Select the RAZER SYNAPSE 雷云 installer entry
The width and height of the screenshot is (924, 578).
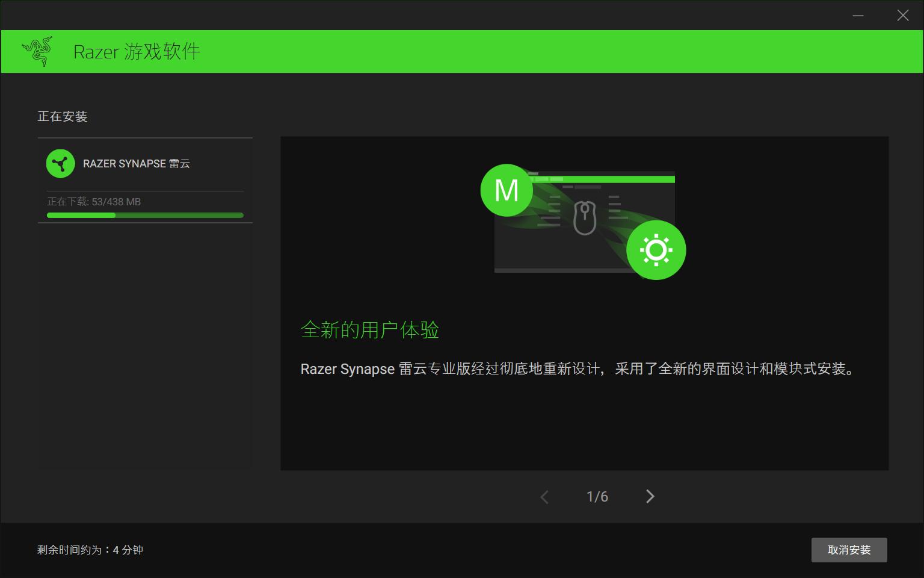[135, 163]
